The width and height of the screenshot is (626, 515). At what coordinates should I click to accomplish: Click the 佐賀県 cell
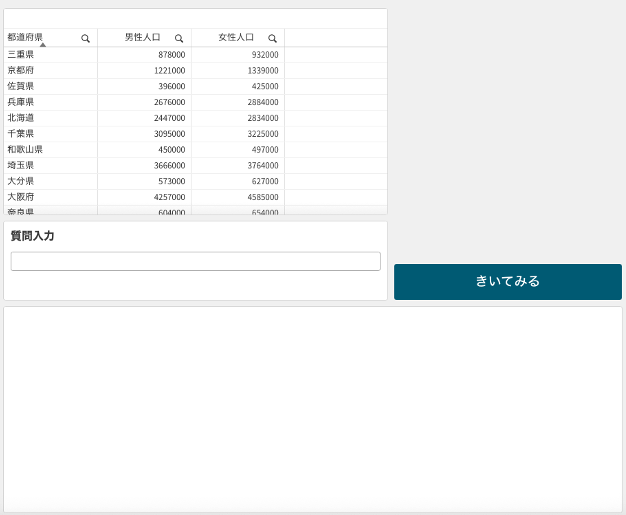[21, 86]
